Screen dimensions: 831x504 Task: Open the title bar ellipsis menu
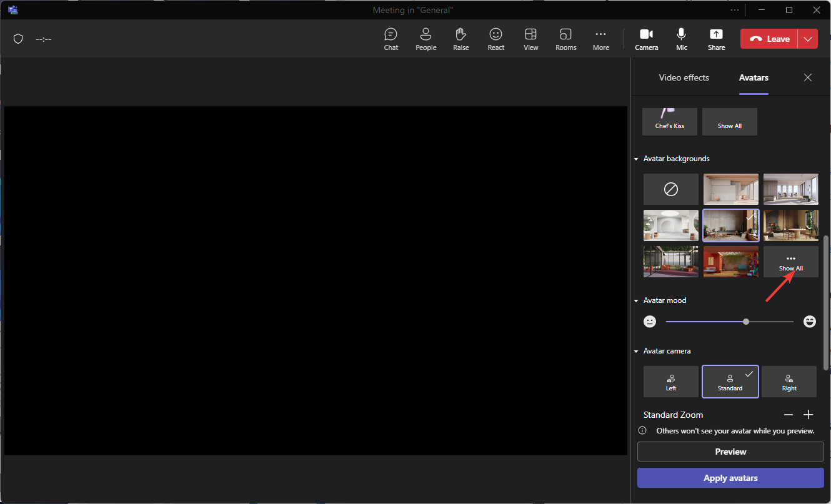point(735,10)
